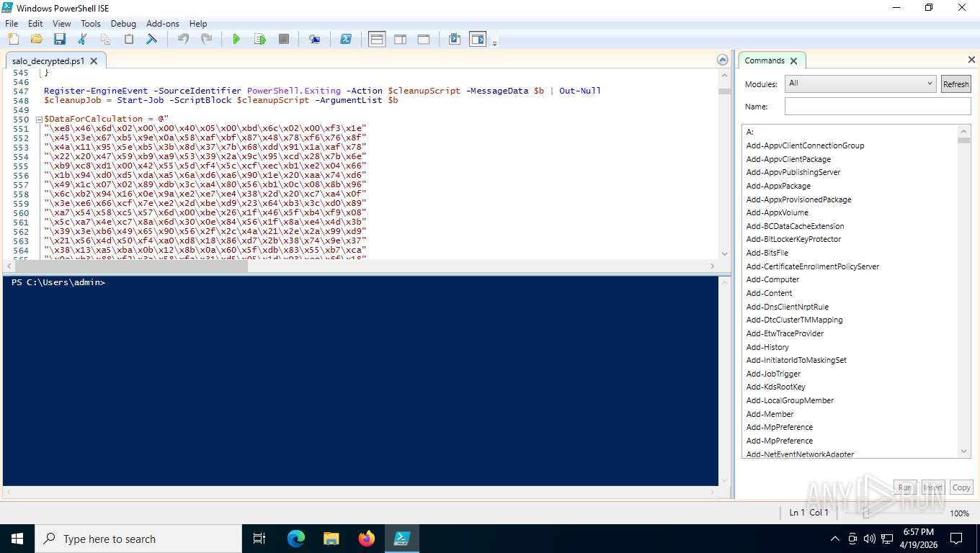The width and height of the screenshot is (980, 553).
Task: Select Add-AppvClientPackage in command list
Action: 788,159
